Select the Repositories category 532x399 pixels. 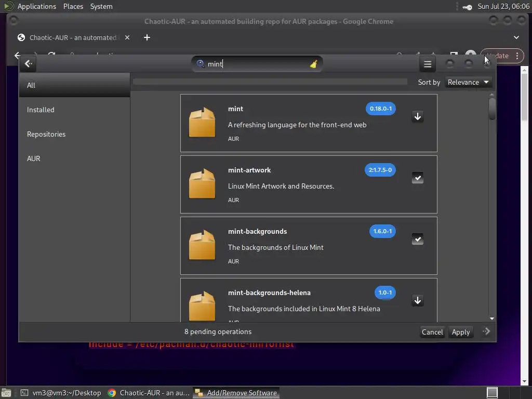(74, 134)
